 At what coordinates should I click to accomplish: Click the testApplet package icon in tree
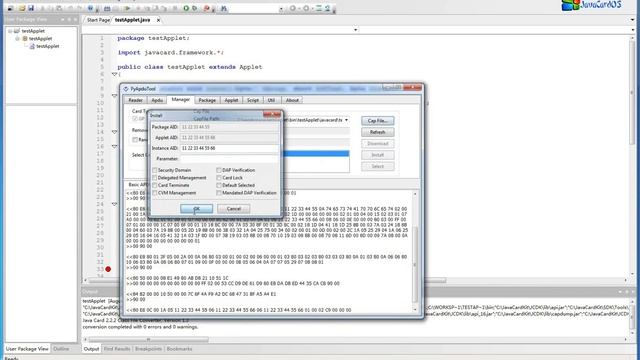24,38
